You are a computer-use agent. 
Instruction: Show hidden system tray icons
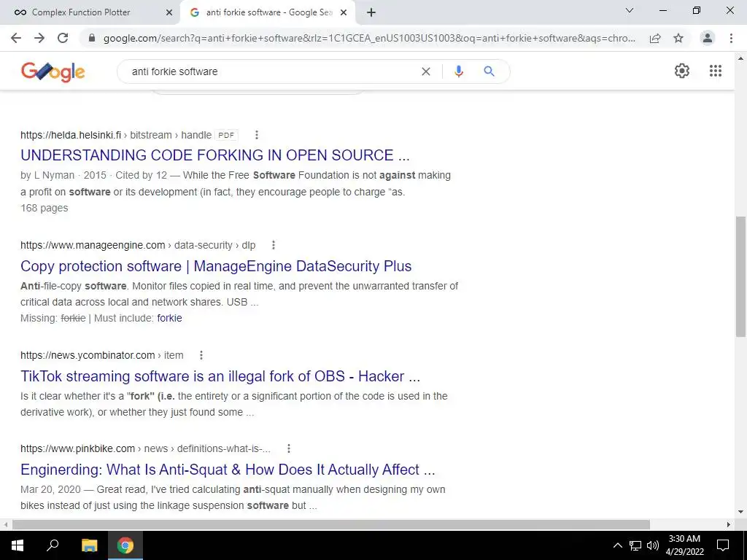pos(617,545)
